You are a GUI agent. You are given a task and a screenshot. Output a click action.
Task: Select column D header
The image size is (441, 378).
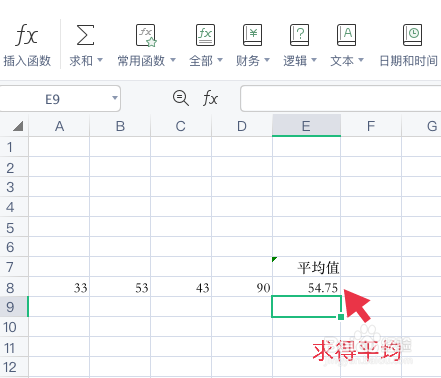click(242, 126)
